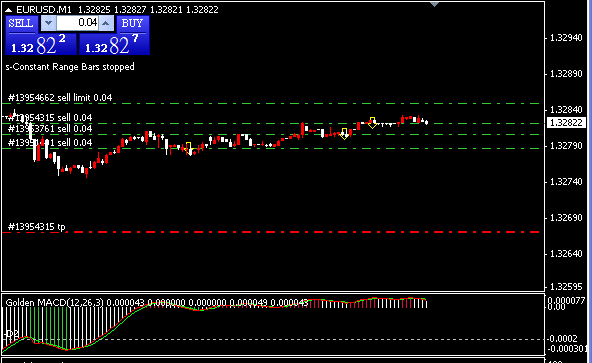Click the 1.32940 level on price scale
Viewport: 592px width, 363px height.
click(566, 38)
